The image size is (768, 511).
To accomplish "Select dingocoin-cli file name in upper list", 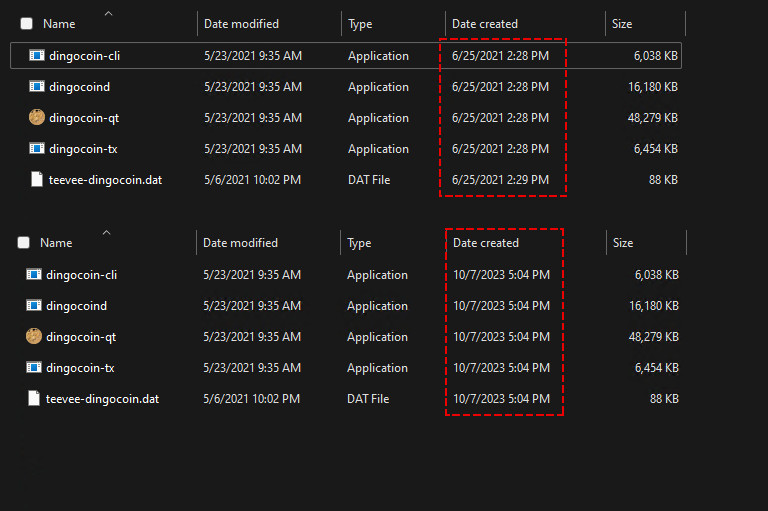I will [84, 56].
